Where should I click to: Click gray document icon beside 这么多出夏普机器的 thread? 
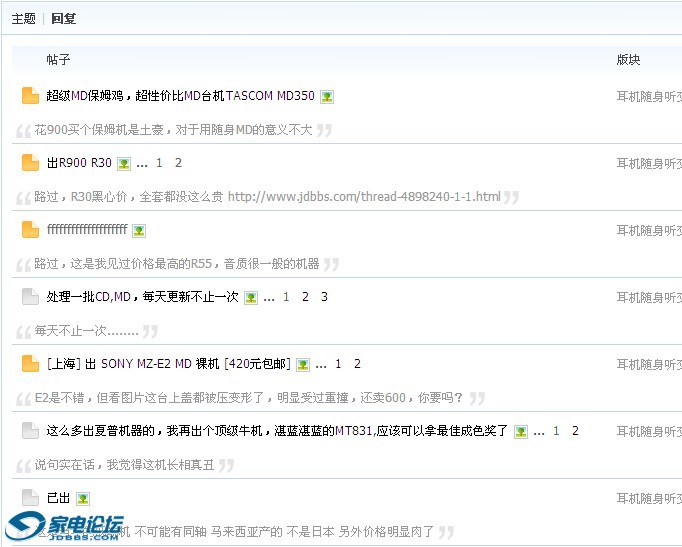pos(30,431)
